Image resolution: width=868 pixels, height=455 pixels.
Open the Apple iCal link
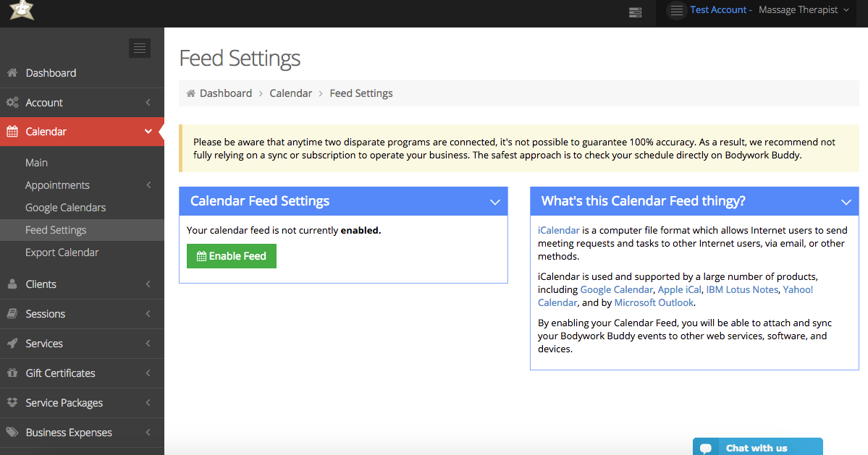(x=679, y=289)
